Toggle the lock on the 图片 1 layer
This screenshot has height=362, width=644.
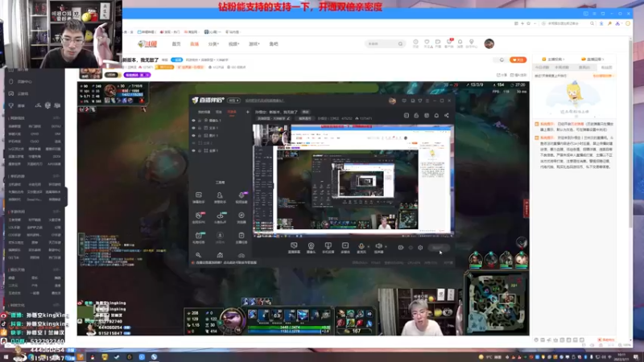point(200,135)
